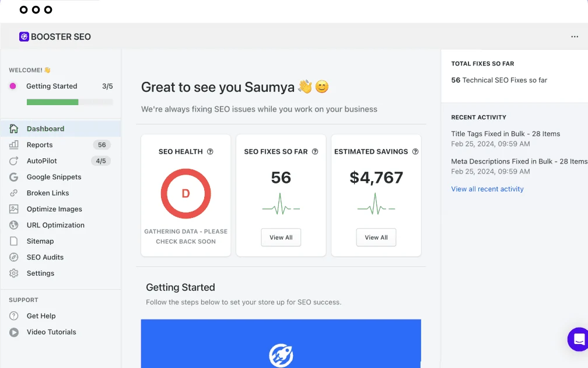Click the Optimize Images picture icon
This screenshot has width=588, height=368.
pos(14,209)
